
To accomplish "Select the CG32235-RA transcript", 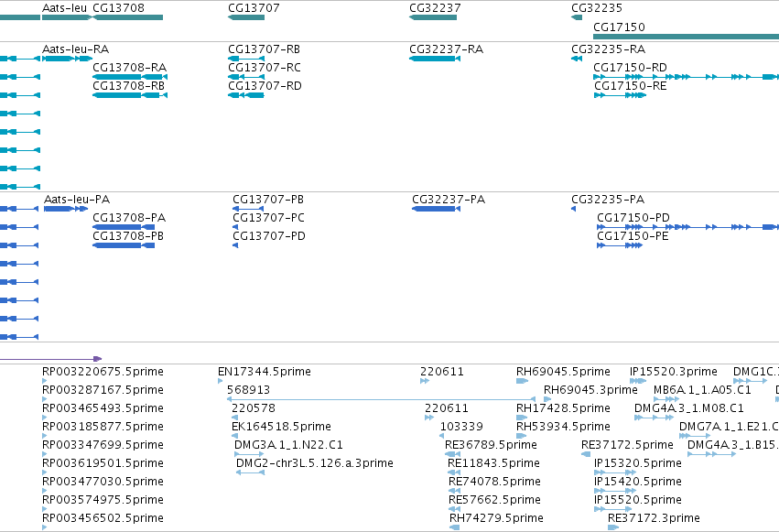I will click(x=577, y=59).
